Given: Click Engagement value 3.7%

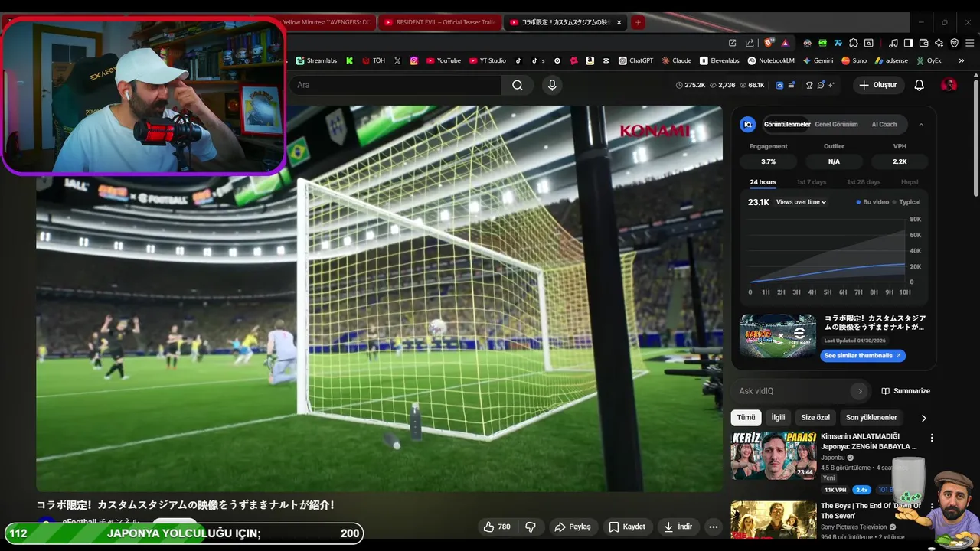Looking at the screenshot, I should tap(768, 161).
